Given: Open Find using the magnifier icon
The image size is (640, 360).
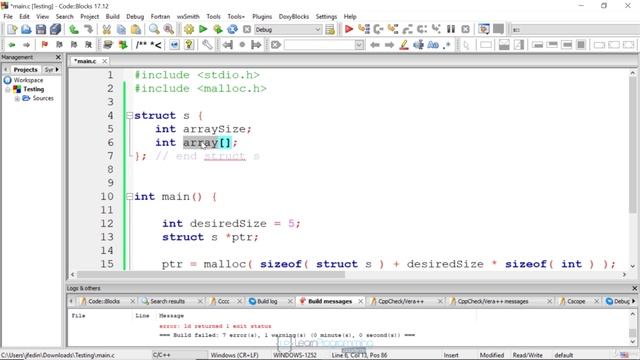Looking at the screenshot, I should click(x=154, y=29).
